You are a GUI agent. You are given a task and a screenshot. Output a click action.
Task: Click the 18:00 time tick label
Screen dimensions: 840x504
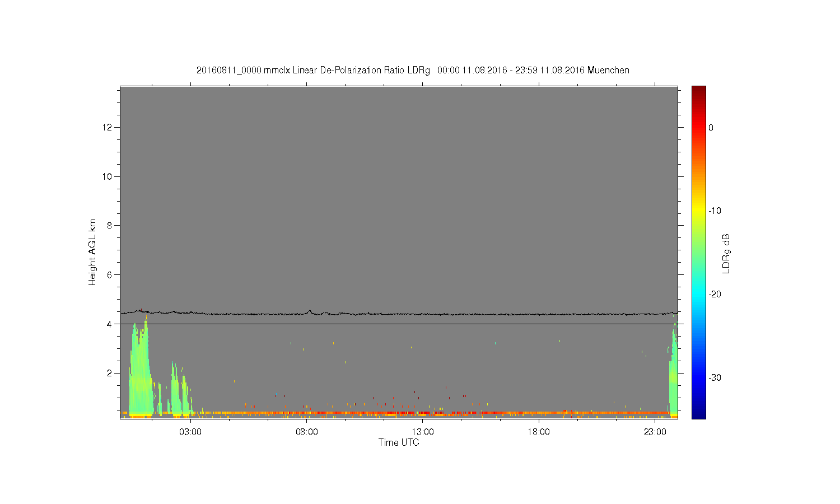539,432
